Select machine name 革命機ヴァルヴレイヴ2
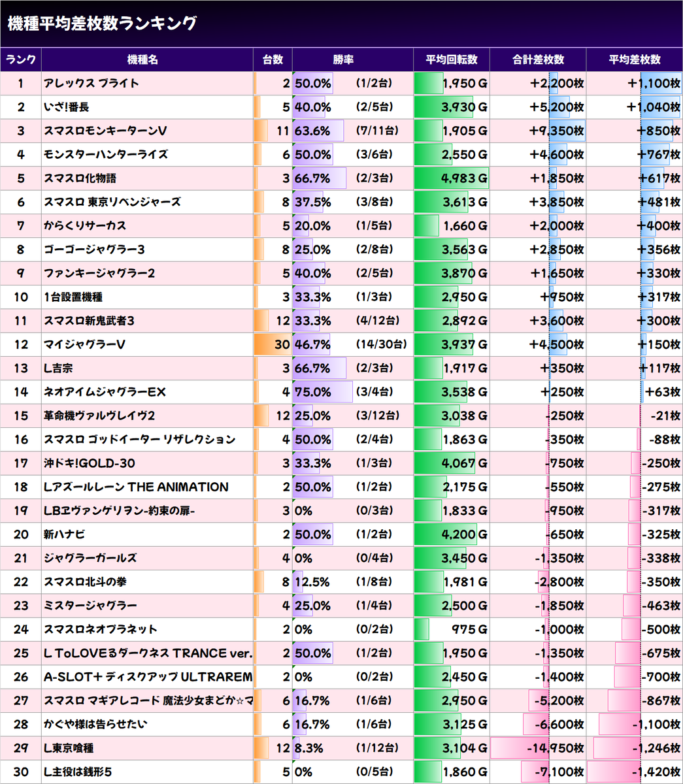Screen dimensions: 683x784 coord(99,416)
